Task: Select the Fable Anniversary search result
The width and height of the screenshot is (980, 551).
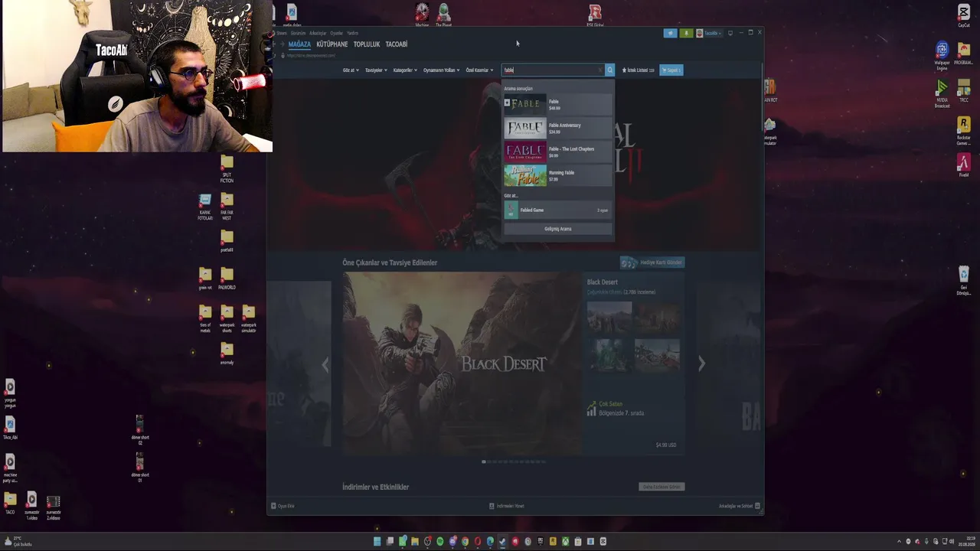Action: [x=557, y=128]
